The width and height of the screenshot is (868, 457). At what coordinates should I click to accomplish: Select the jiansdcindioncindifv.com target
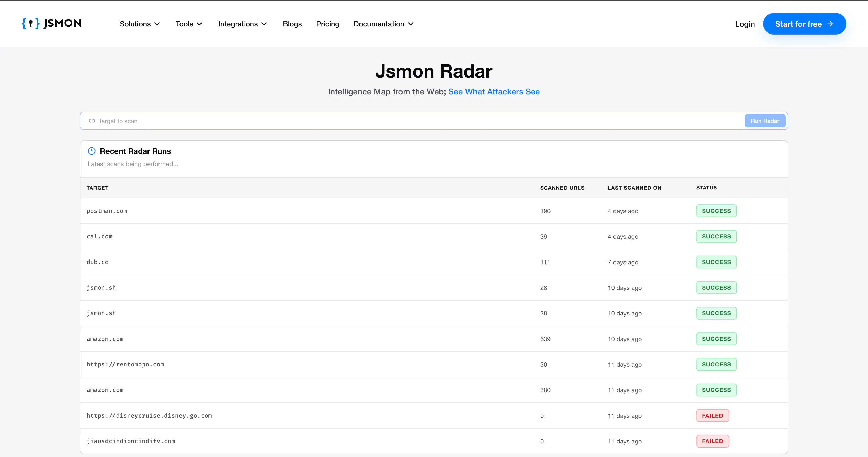(131, 441)
